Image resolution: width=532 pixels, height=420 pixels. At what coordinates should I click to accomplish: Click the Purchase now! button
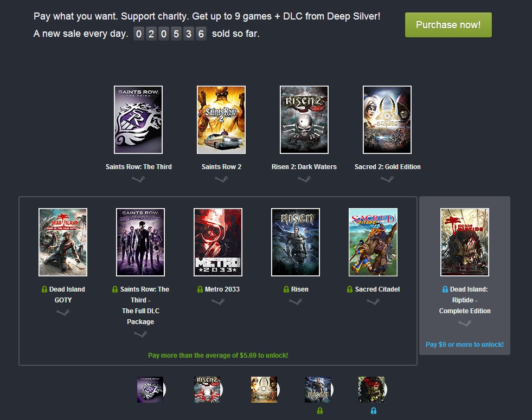coord(448,25)
